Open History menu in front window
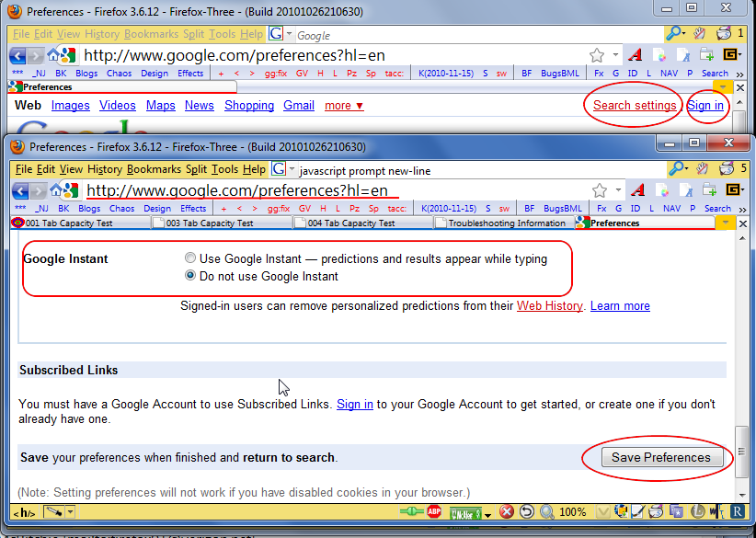Viewport: 756px width, 538px height. click(105, 169)
